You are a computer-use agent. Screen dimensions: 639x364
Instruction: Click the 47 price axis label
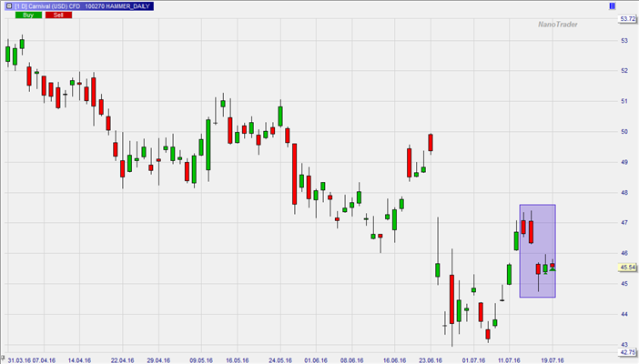[624, 223]
